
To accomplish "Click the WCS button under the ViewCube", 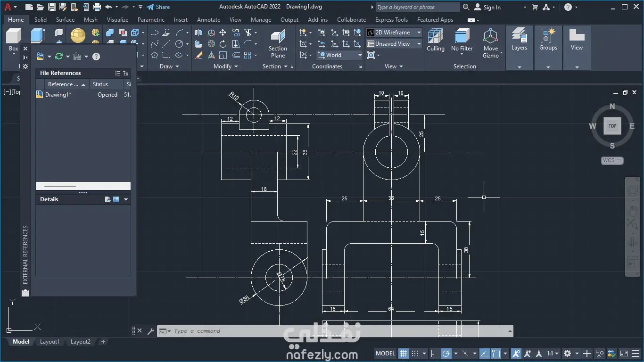I will click(612, 160).
